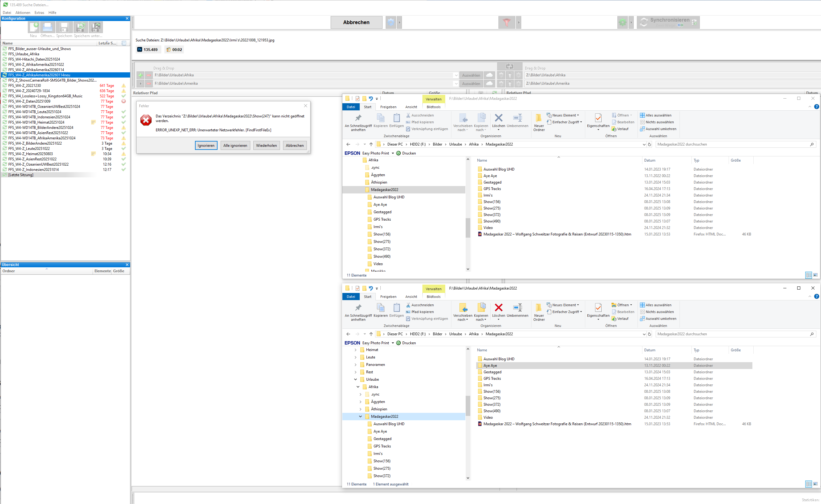Click cloud icon for the Afrika folder
821x504 pixels.
click(489, 75)
